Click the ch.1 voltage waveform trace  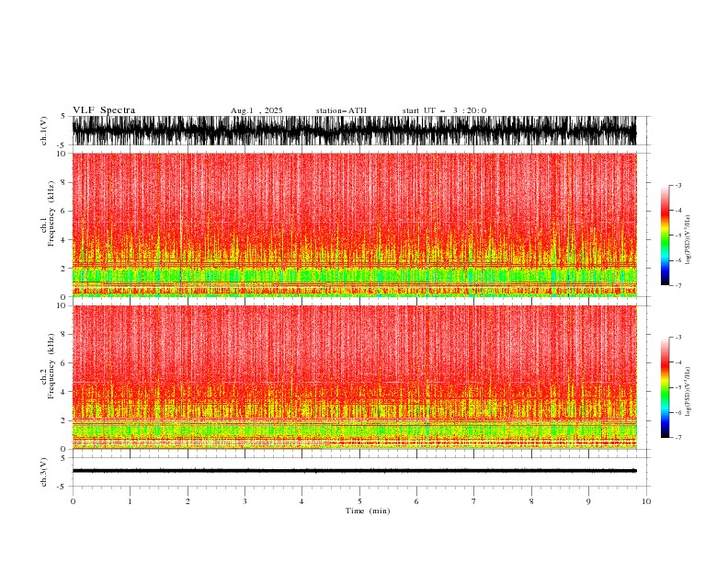[354, 131]
